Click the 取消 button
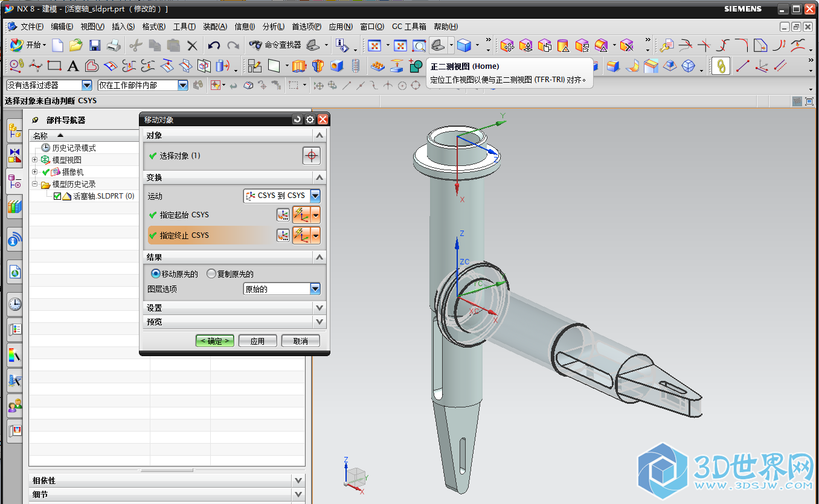Image resolution: width=819 pixels, height=504 pixels. [x=301, y=341]
